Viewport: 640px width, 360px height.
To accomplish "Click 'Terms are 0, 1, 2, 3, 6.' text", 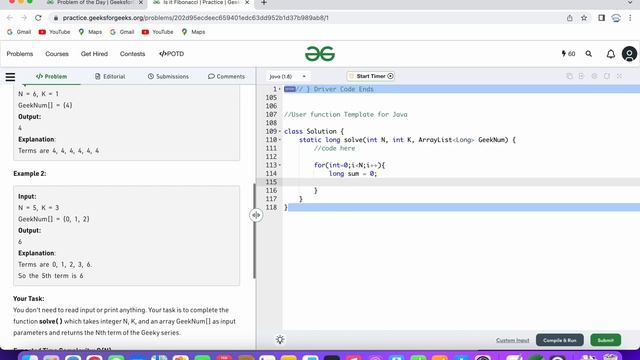I will pos(55,264).
